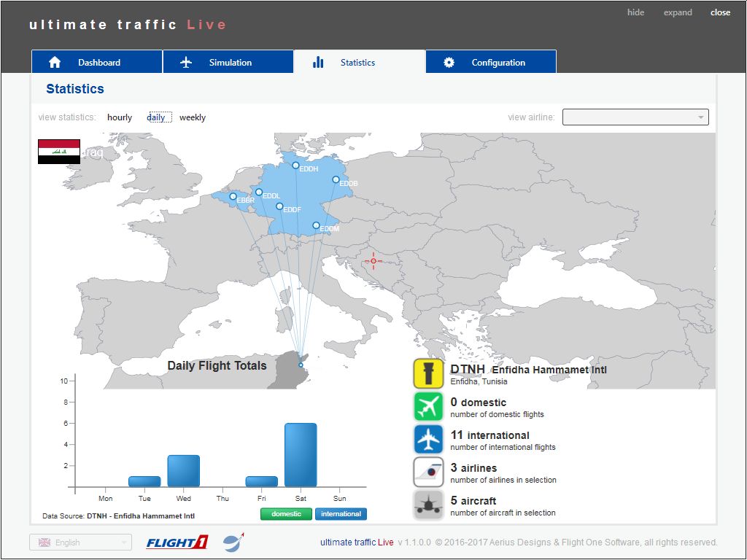Click the EDDF airport marker on map

point(279,206)
